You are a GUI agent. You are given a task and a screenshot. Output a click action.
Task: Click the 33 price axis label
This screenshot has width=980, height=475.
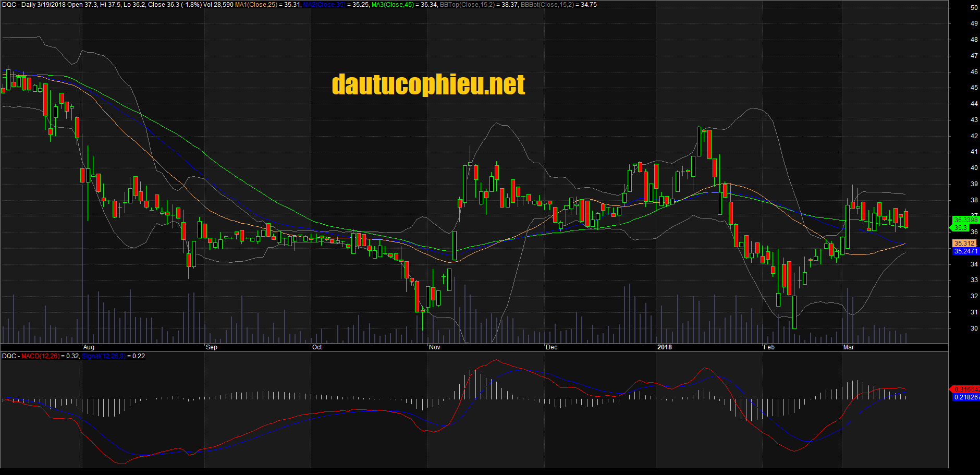(974, 280)
